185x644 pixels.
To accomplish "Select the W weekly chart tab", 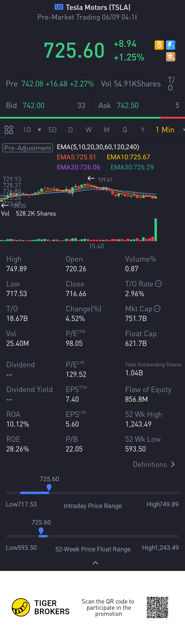I will tap(89, 130).
